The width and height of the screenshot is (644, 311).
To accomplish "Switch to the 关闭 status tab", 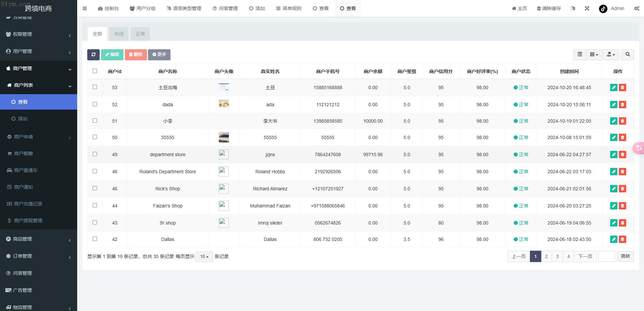I will pyautogui.click(x=119, y=34).
